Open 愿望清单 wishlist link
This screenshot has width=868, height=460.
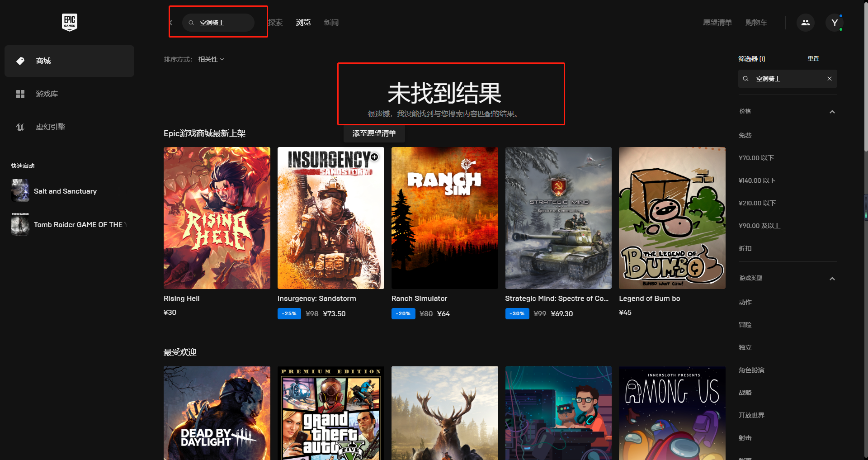pos(717,23)
